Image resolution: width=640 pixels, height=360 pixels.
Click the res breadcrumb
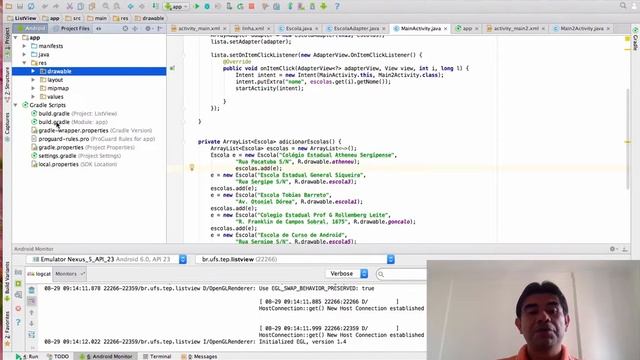[121, 18]
